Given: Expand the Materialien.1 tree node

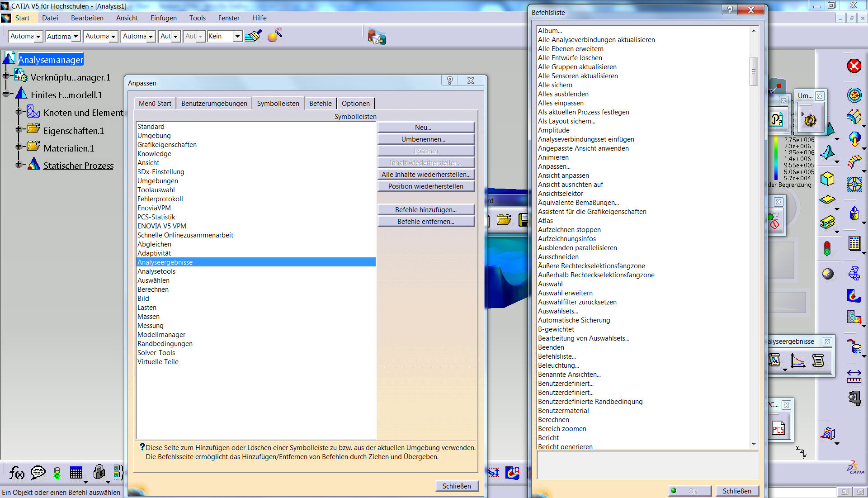Looking at the screenshot, I should pos(19,147).
